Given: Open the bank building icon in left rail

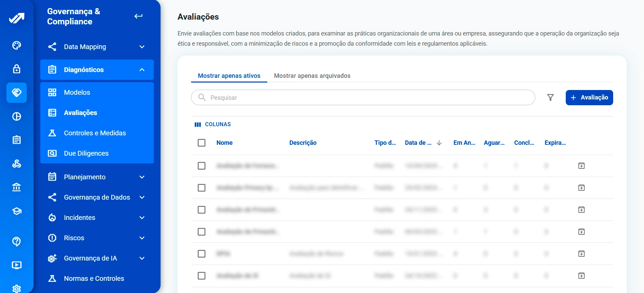Looking at the screenshot, I should pos(17,187).
